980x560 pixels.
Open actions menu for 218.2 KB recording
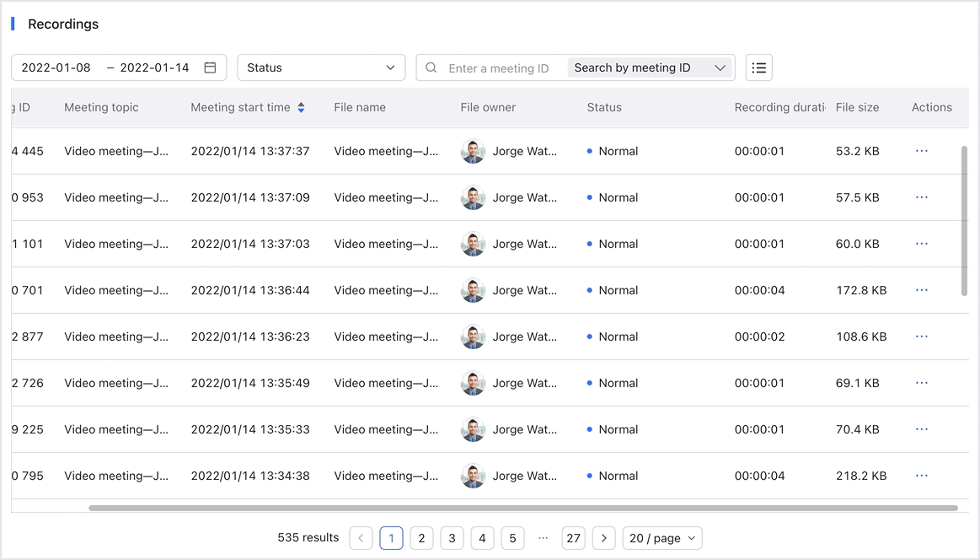(921, 475)
